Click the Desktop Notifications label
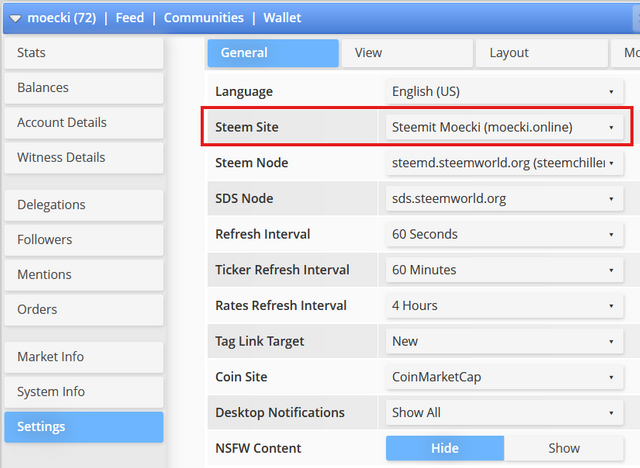The height and width of the screenshot is (468, 640). 280,413
